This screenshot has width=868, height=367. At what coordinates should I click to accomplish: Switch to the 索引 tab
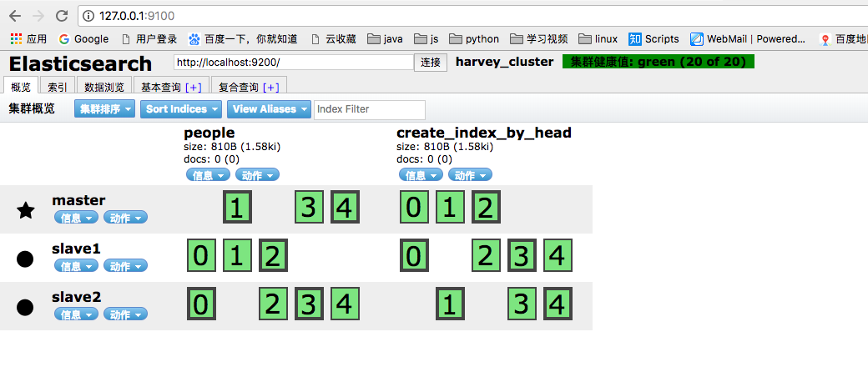click(x=57, y=87)
